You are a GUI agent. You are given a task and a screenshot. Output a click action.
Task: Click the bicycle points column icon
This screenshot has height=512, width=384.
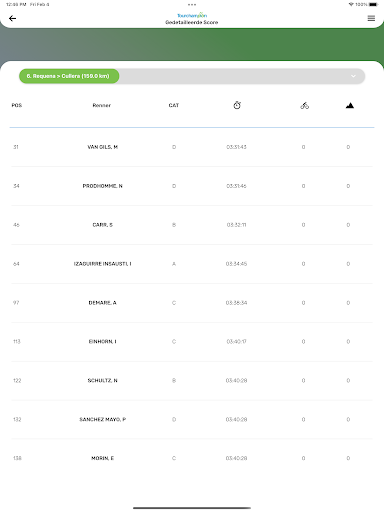click(304, 106)
